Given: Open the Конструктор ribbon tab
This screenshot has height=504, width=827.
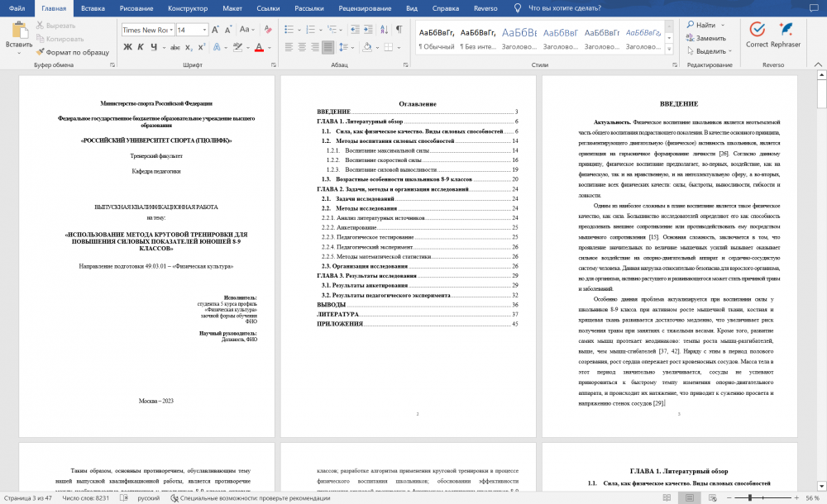Looking at the screenshot, I should (188, 8).
